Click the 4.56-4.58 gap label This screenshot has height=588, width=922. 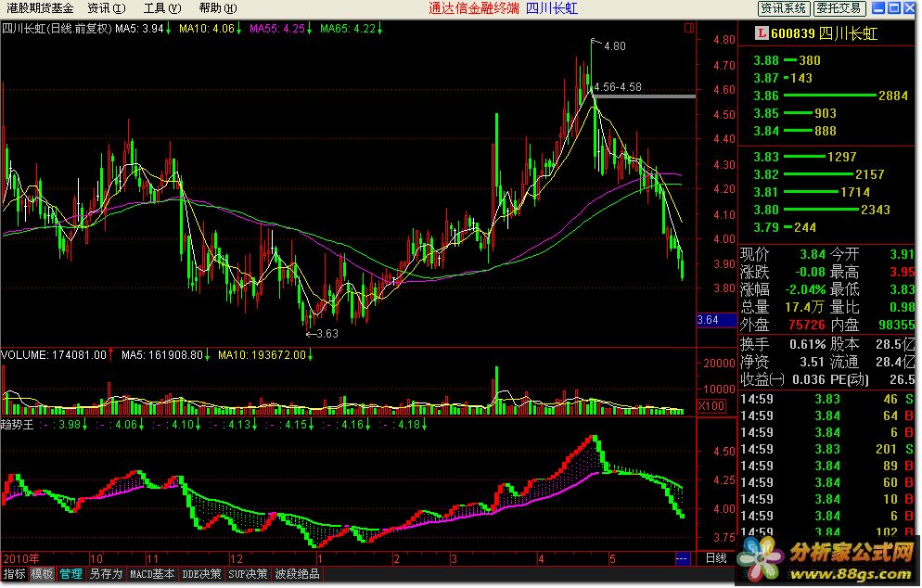point(618,87)
